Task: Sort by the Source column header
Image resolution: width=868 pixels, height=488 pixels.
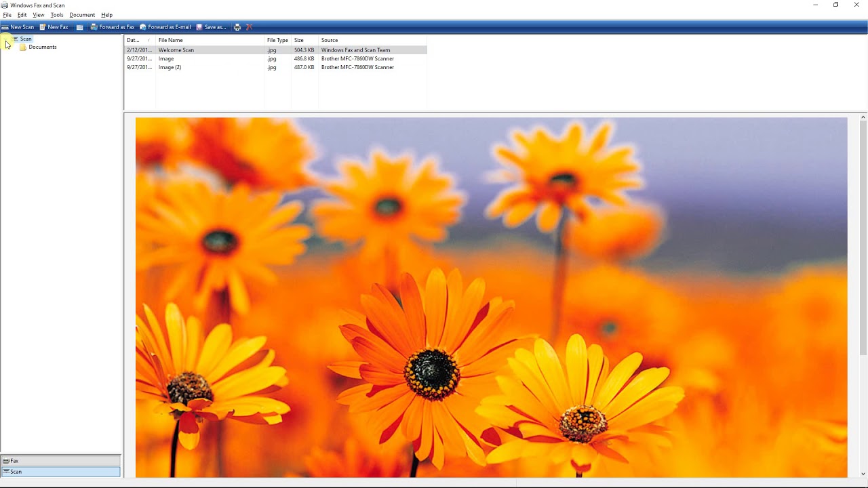Action: pos(373,40)
